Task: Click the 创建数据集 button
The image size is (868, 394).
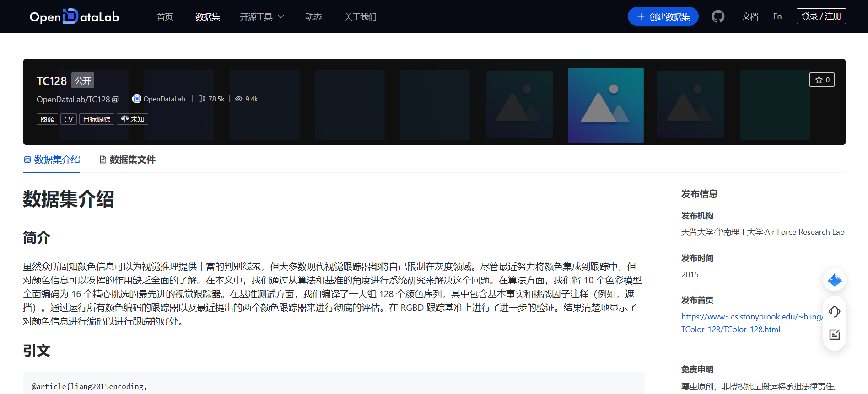Action: pyautogui.click(x=663, y=16)
